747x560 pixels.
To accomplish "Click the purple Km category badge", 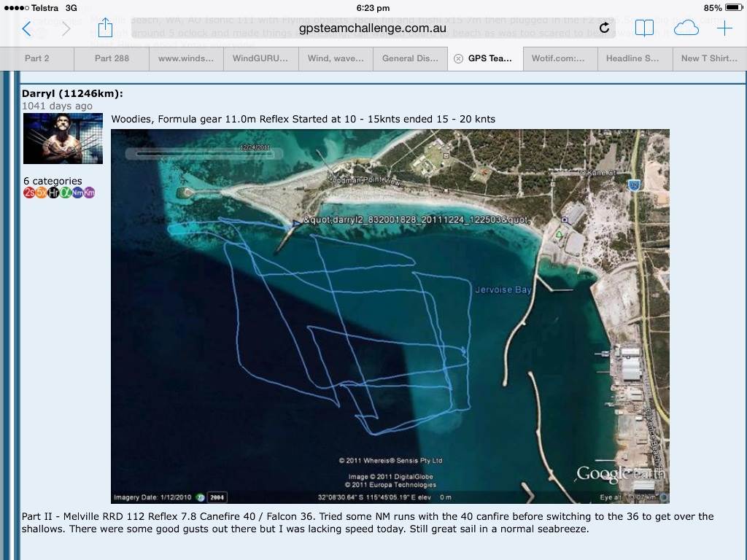I will [x=89, y=193].
